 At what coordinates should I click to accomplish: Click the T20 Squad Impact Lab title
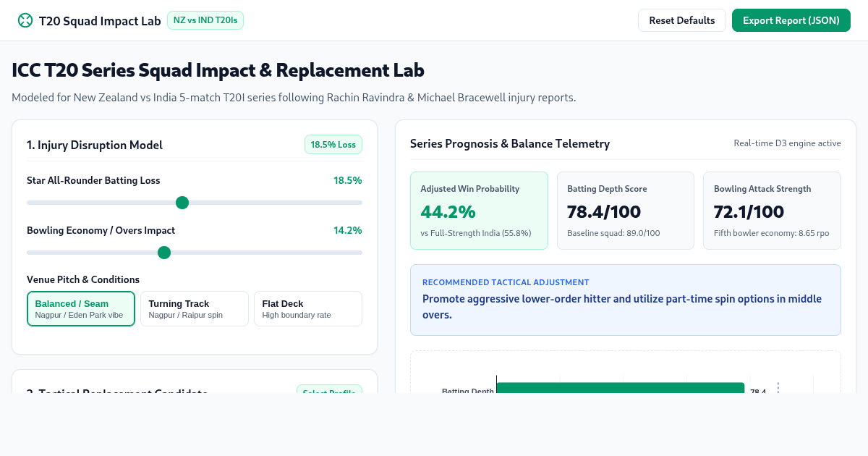(100, 21)
